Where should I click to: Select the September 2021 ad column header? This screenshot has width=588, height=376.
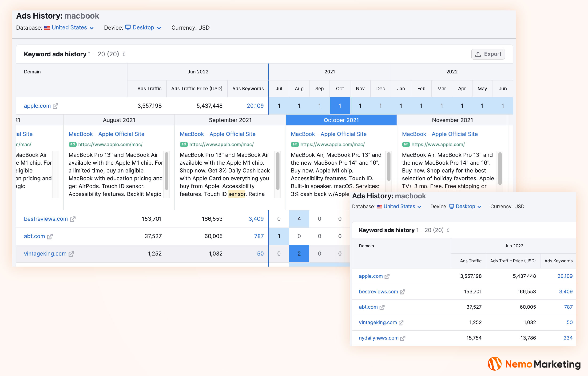[230, 120]
